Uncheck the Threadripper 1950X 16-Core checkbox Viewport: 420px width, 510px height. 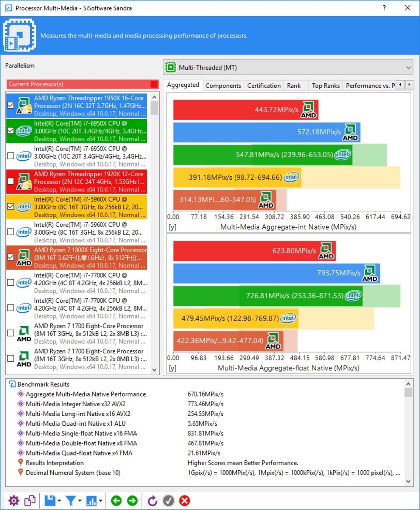coord(11,105)
